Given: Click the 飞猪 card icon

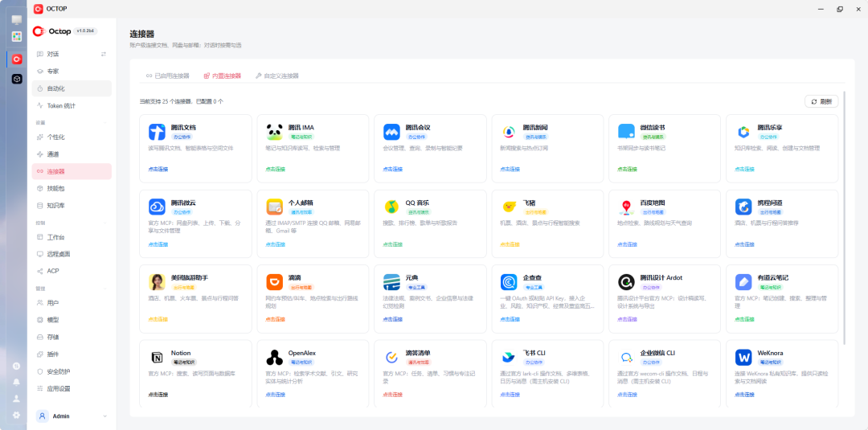Looking at the screenshot, I should 510,207.
